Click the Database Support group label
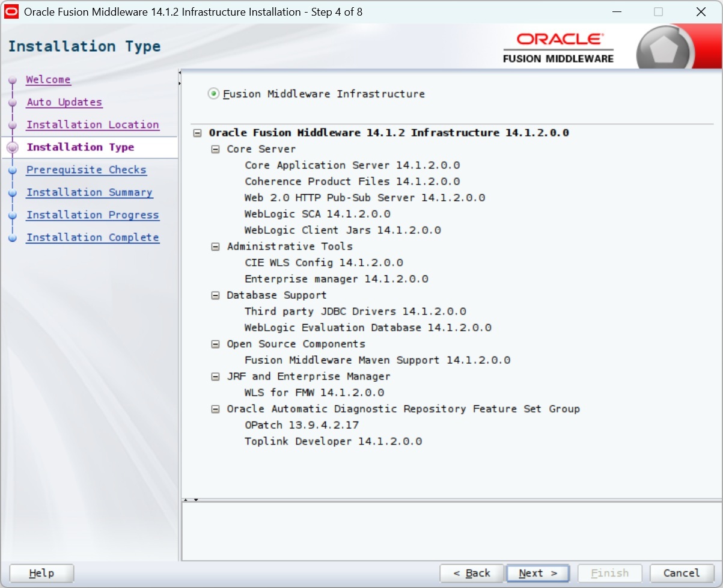This screenshot has height=588, width=723. coord(276,295)
